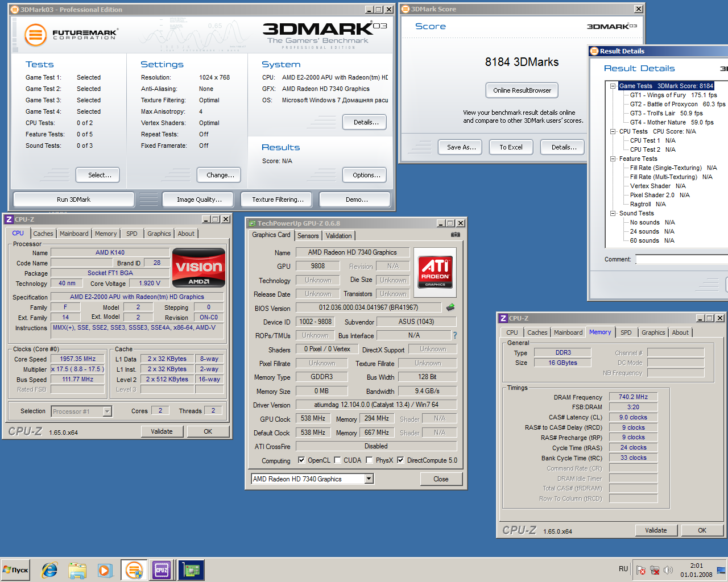The image size is (728, 582).
Task: Click the Close button in GPU-Z
Action: [441, 479]
